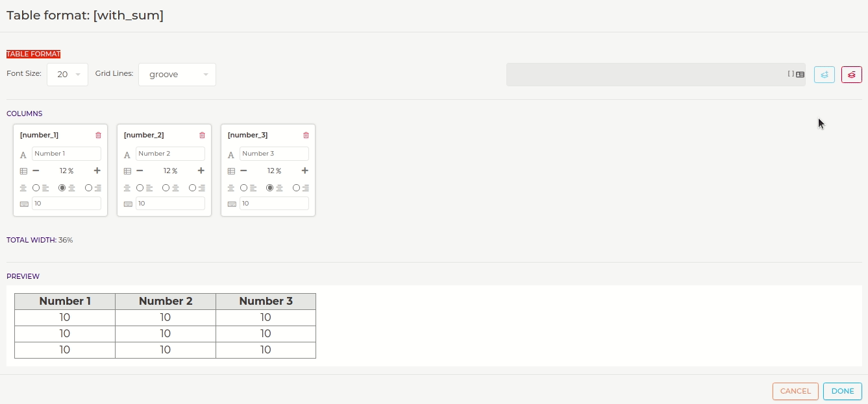Click the minus icon to narrow number_2
The width and height of the screenshot is (868, 404).
coord(140,171)
